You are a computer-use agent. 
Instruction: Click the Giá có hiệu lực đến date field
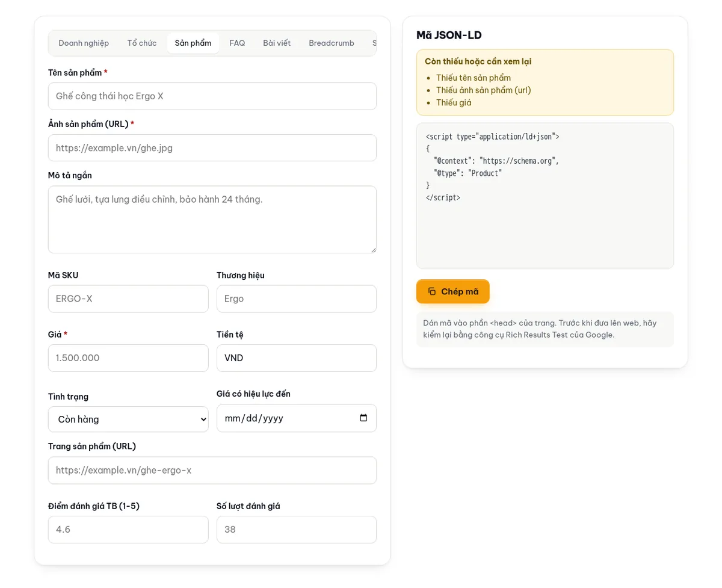pos(297,418)
